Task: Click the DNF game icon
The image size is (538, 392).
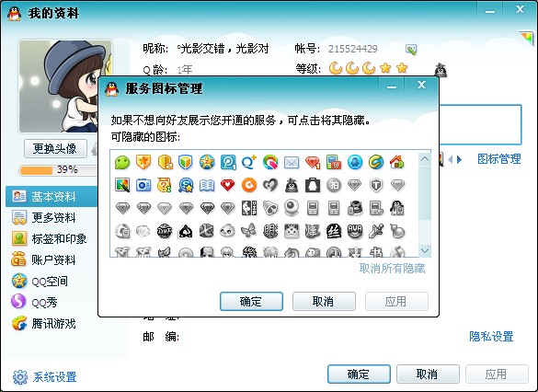Action: coord(165,231)
